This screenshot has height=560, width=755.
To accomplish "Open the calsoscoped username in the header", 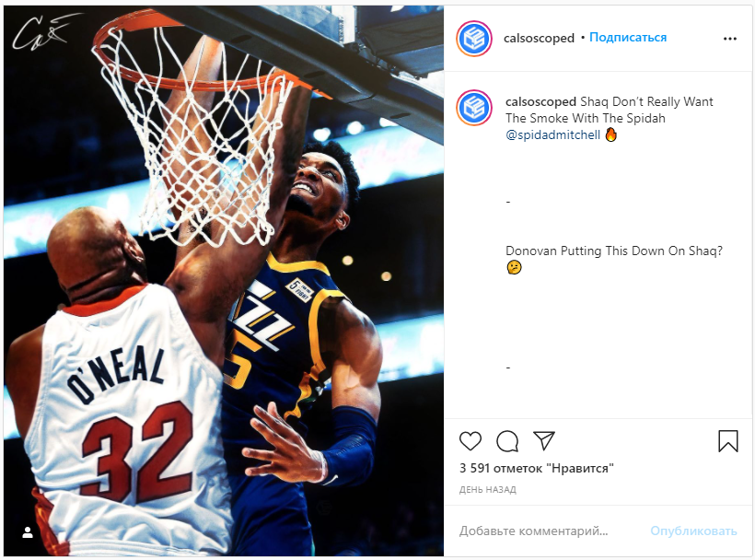I will 539,38.
